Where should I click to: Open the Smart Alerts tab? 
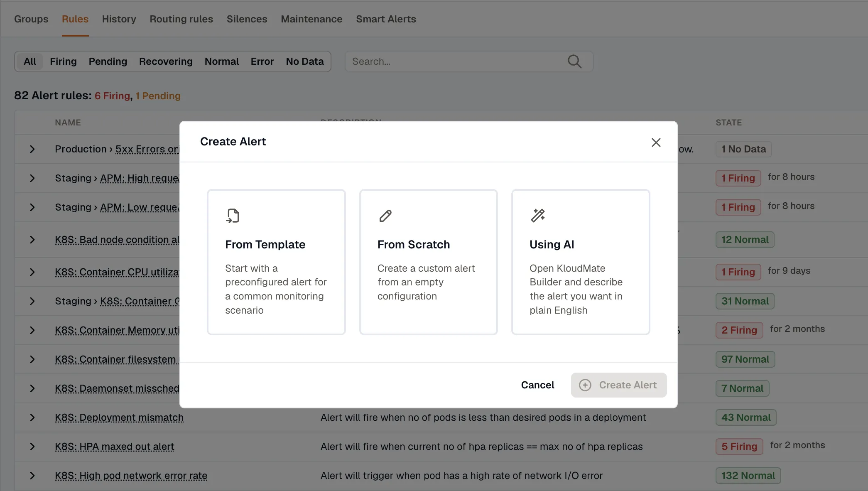pyautogui.click(x=386, y=19)
